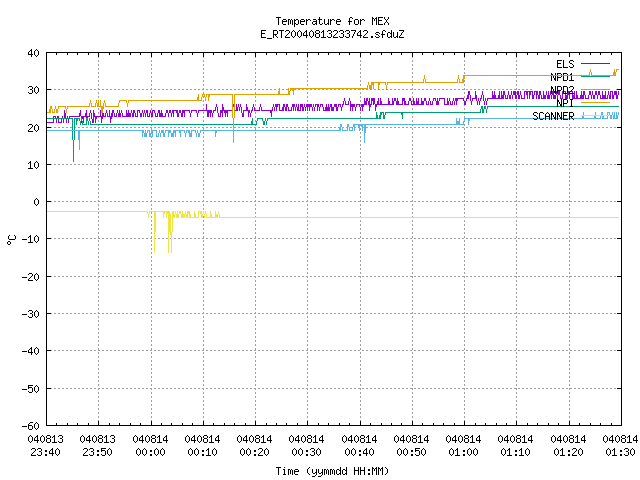Viewport: 640px width, 480px height.
Task: Click the y-axis value 10
Action: (33, 164)
